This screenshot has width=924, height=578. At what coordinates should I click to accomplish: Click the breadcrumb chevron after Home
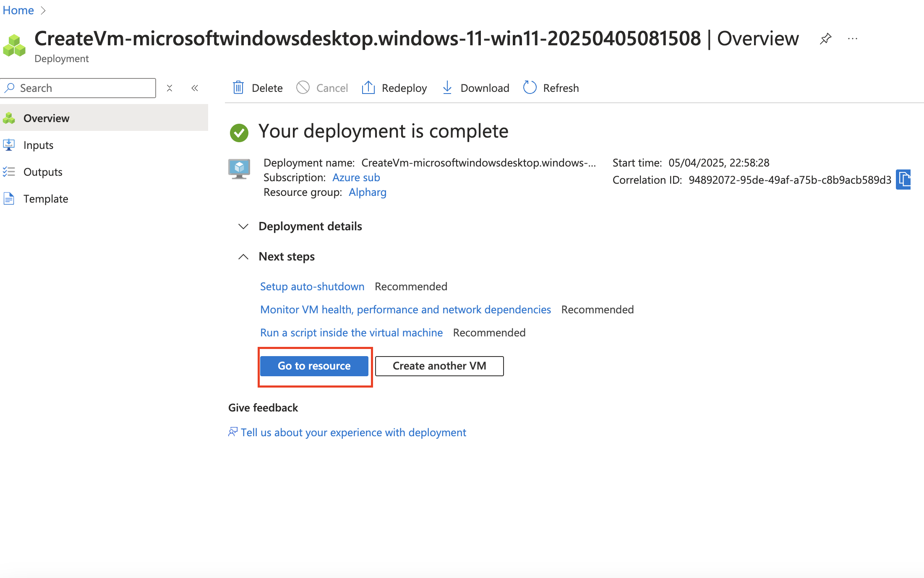[43, 10]
